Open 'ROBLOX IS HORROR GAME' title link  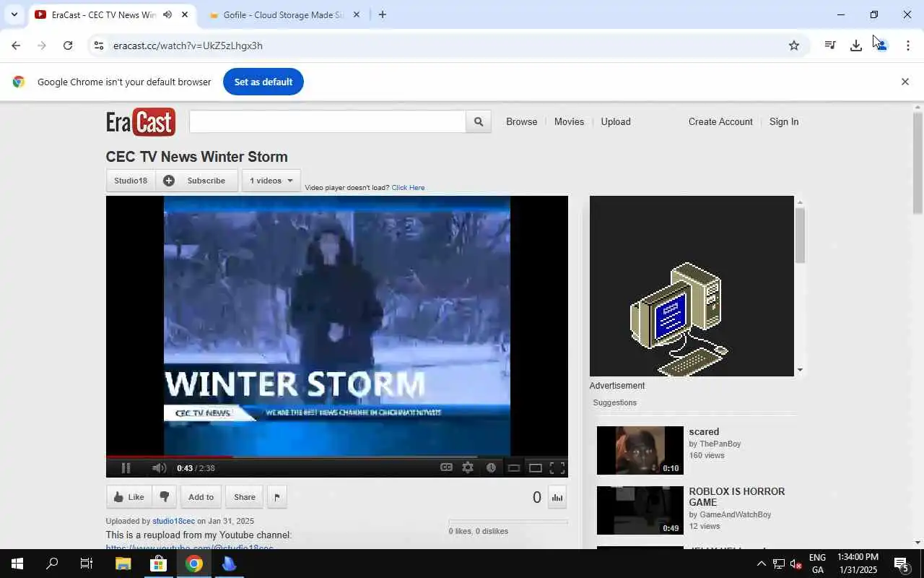[736, 497]
